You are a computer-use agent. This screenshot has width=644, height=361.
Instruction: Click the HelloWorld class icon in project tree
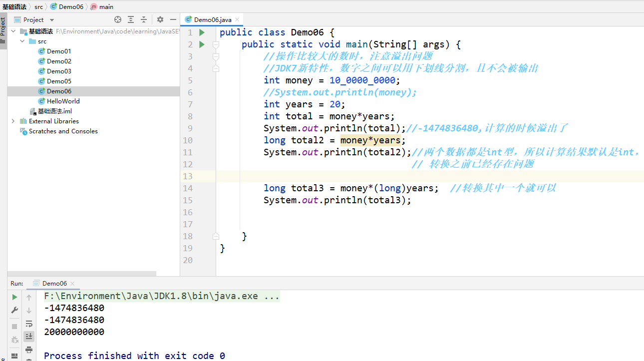[x=42, y=101]
